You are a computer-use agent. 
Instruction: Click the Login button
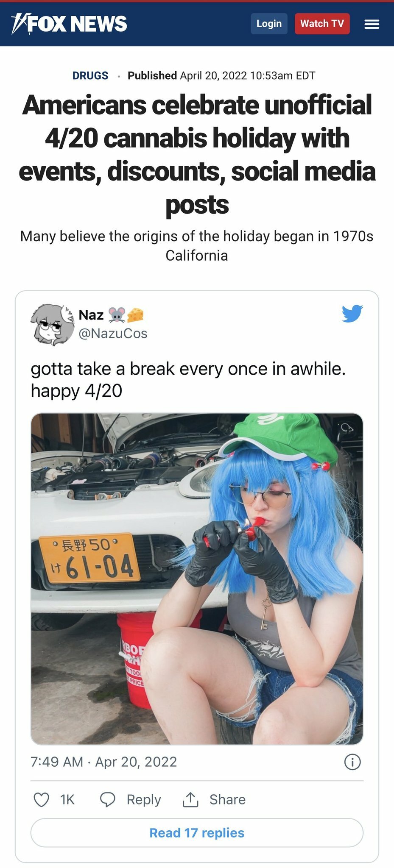pyautogui.click(x=269, y=24)
